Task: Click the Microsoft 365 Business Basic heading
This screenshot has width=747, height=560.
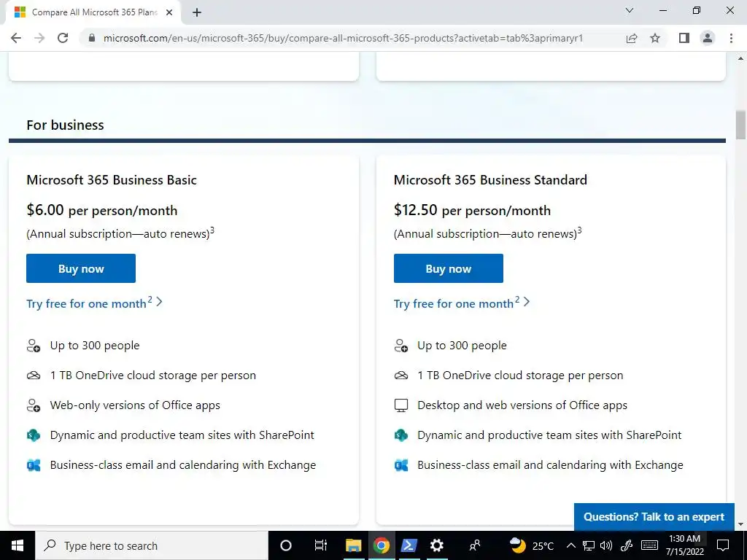Action: (x=112, y=180)
